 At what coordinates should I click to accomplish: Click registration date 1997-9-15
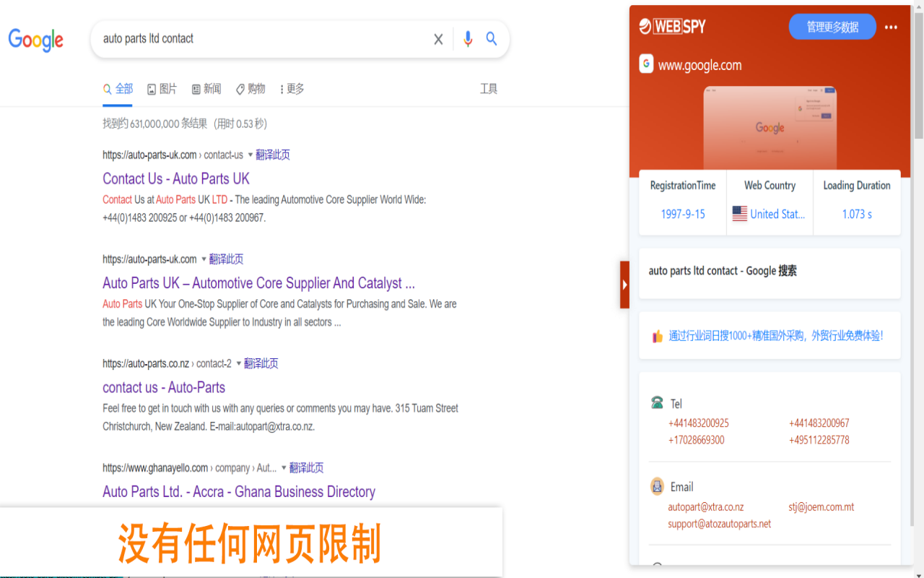click(x=683, y=214)
